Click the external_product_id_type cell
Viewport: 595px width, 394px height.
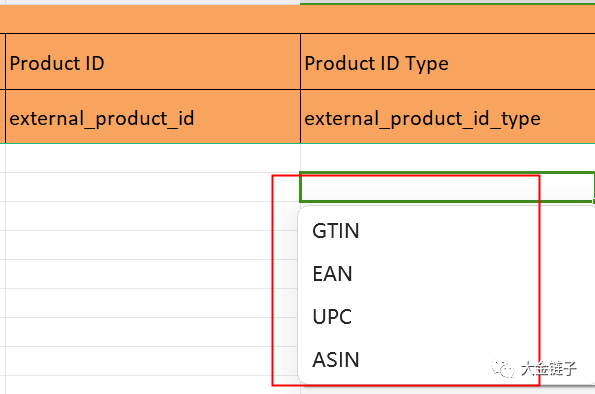pyautogui.click(x=448, y=117)
